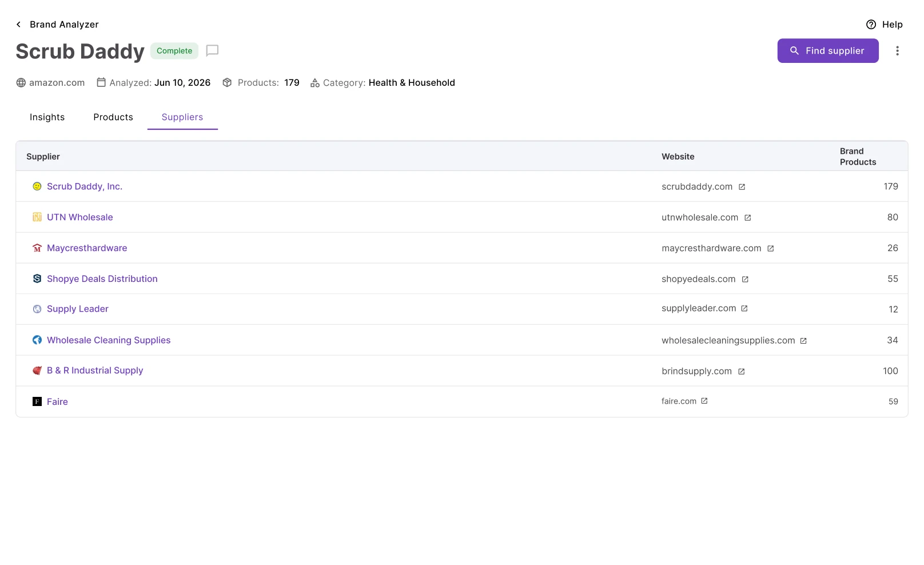Image resolution: width=924 pixels, height=565 pixels.
Task: Click the category shapes icon
Action: pos(315,83)
